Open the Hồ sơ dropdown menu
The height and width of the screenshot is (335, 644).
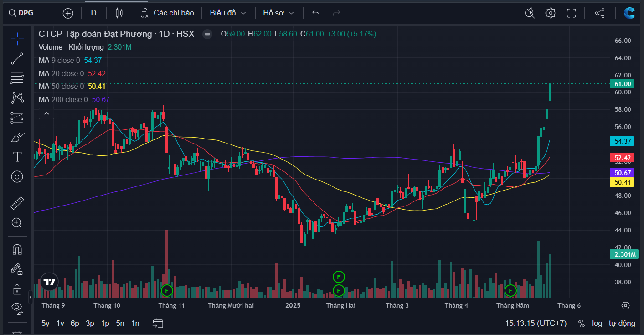click(278, 13)
